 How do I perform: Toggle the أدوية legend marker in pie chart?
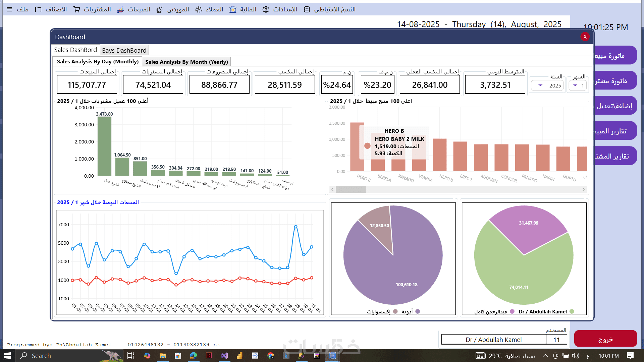[418, 311]
